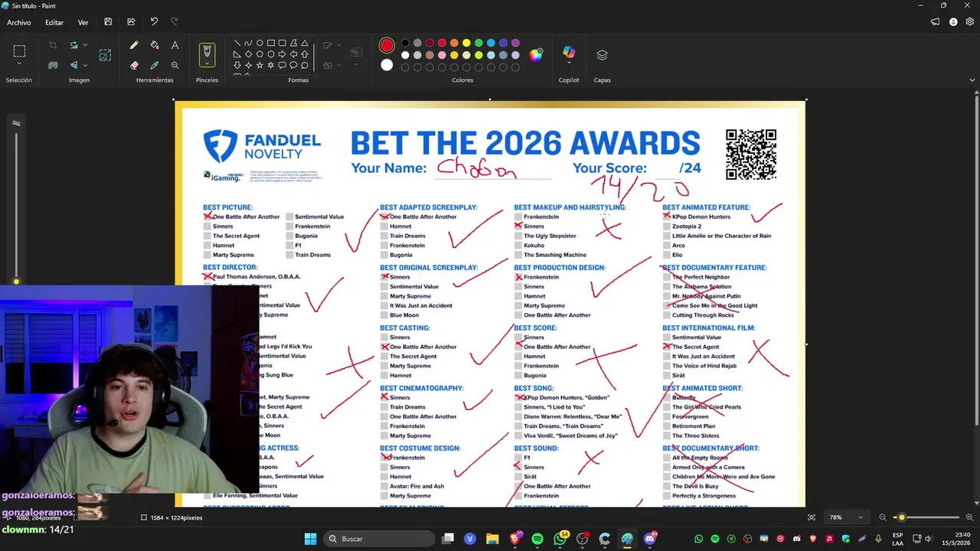The height and width of the screenshot is (551, 980).
Task: Select the Color picker eyedropper tool
Action: [155, 66]
